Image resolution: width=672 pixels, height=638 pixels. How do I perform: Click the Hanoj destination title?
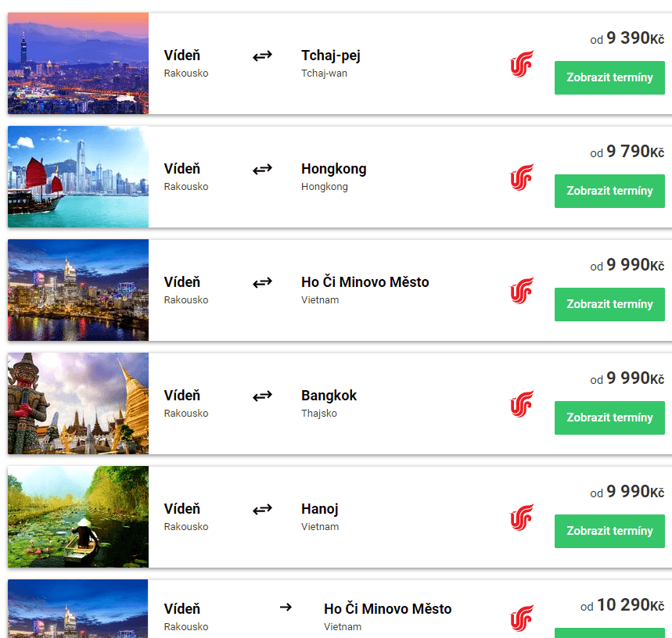click(x=320, y=509)
